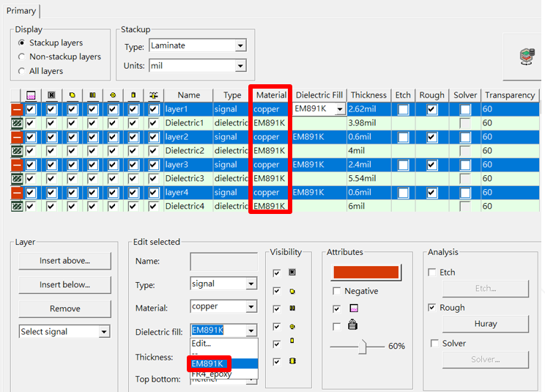Click the green hatch icon for Dielectric4
The width and height of the screenshot is (545, 392).
click(x=17, y=207)
